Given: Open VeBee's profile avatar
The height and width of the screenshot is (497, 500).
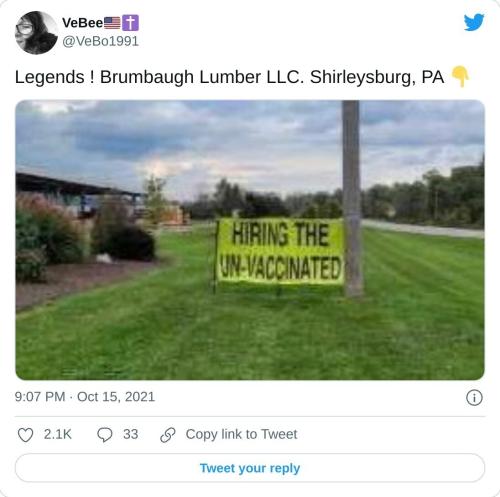Looking at the screenshot, I should point(36,33).
